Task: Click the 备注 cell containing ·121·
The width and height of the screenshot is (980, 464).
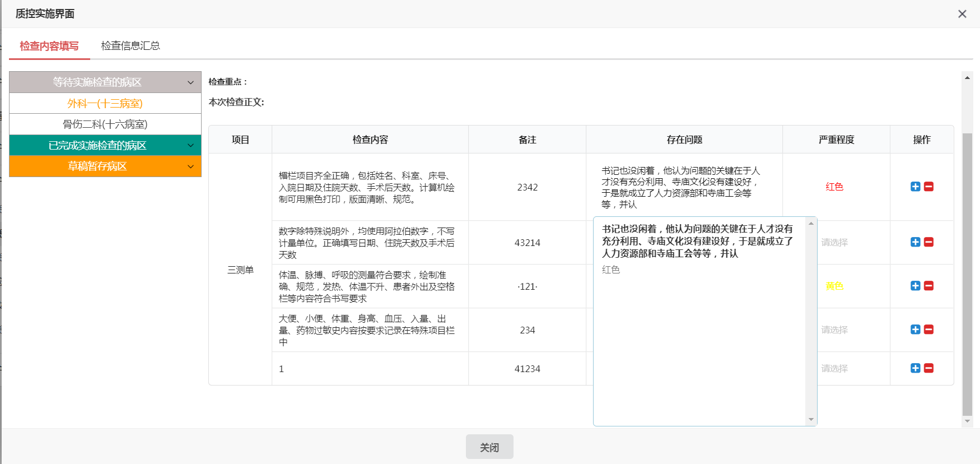Action: 528,286
